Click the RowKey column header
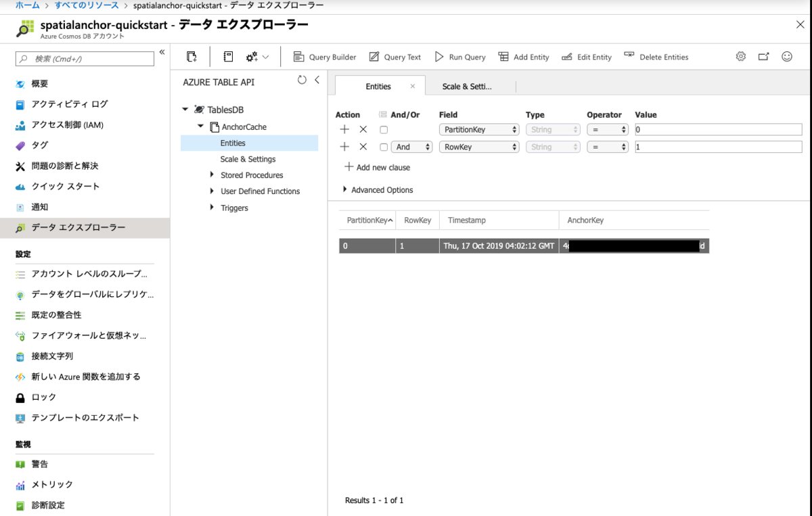Image resolution: width=812 pixels, height=516 pixels. click(418, 220)
